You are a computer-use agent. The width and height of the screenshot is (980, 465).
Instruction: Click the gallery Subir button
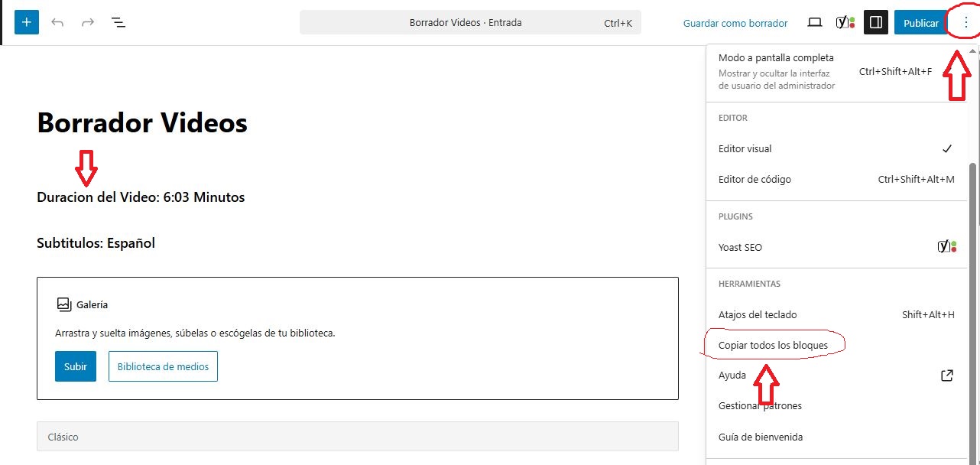76,366
